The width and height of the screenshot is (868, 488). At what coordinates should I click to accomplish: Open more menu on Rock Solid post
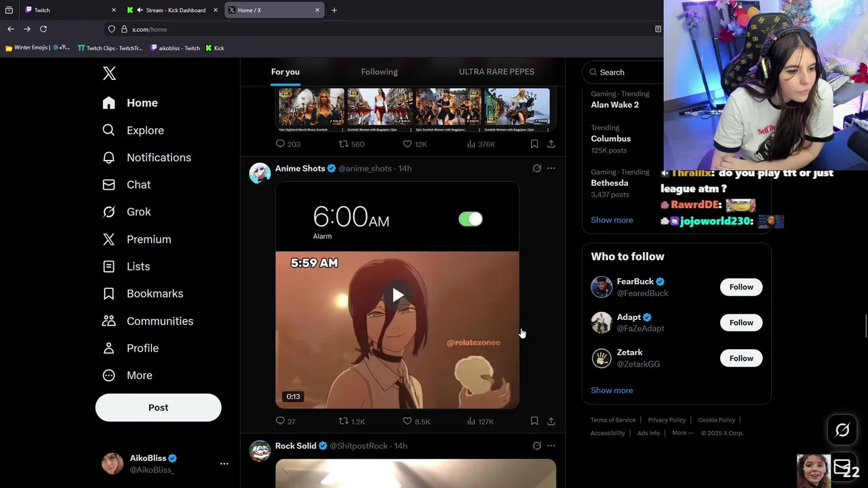(x=551, y=445)
